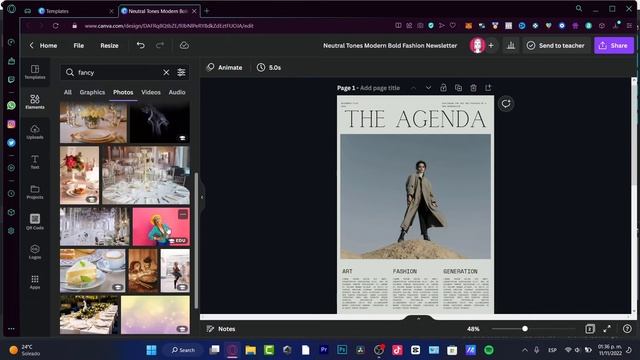The height and width of the screenshot is (360, 640).
Task: Add collaborator with plus icon
Action: (x=491, y=45)
